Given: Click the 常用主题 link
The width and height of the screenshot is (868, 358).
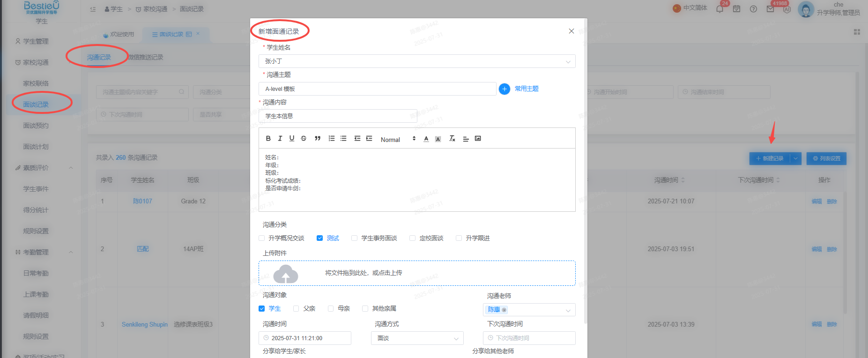Looking at the screenshot, I should point(527,89).
